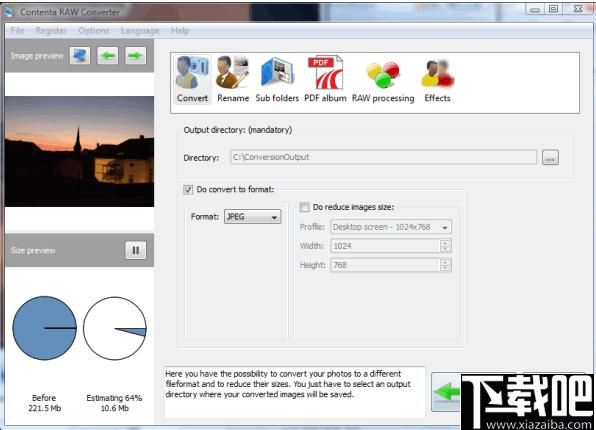Open the Sub folders tool
This screenshot has width=596, height=430.
[x=277, y=79]
